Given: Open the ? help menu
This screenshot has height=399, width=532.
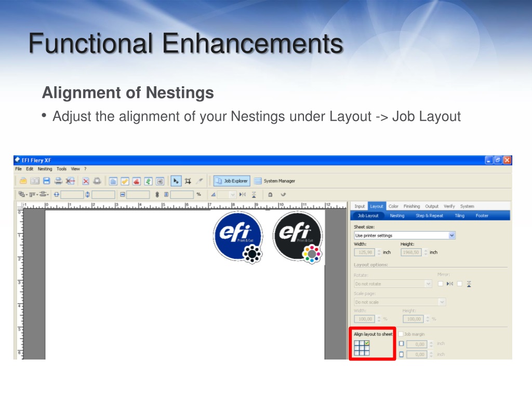Looking at the screenshot, I should pos(86,169).
